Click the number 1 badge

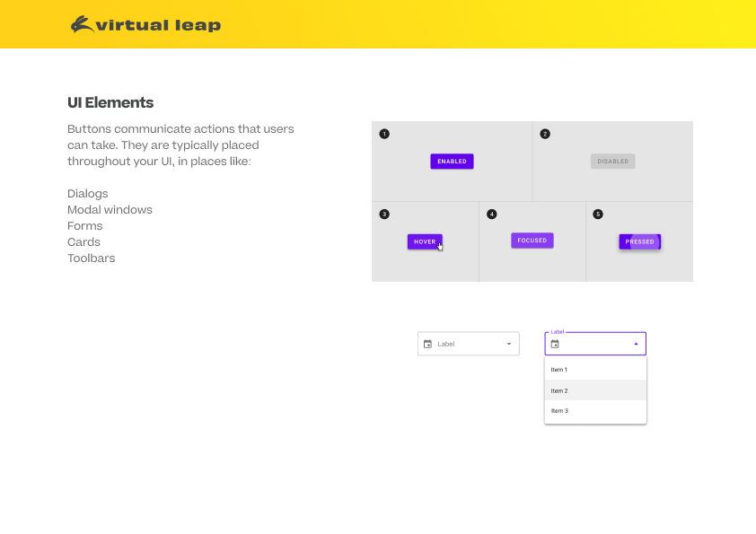tap(384, 134)
